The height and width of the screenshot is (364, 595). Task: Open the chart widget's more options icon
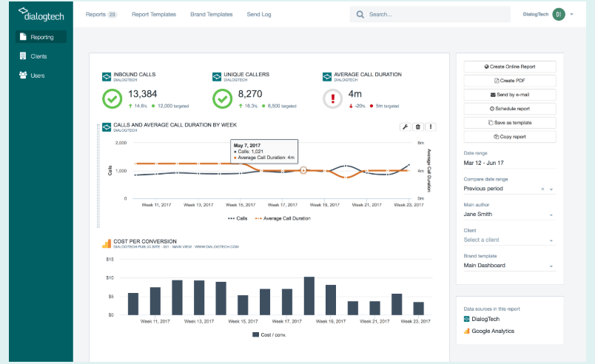tap(431, 127)
